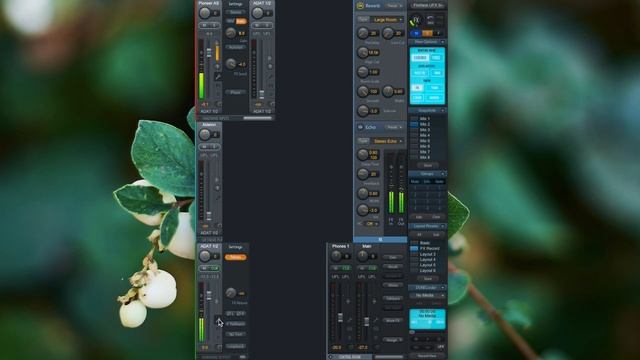This screenshot has width=640, height=360.
Task: Click the Phase button in top-left channel settings
Action: point(236,93)
